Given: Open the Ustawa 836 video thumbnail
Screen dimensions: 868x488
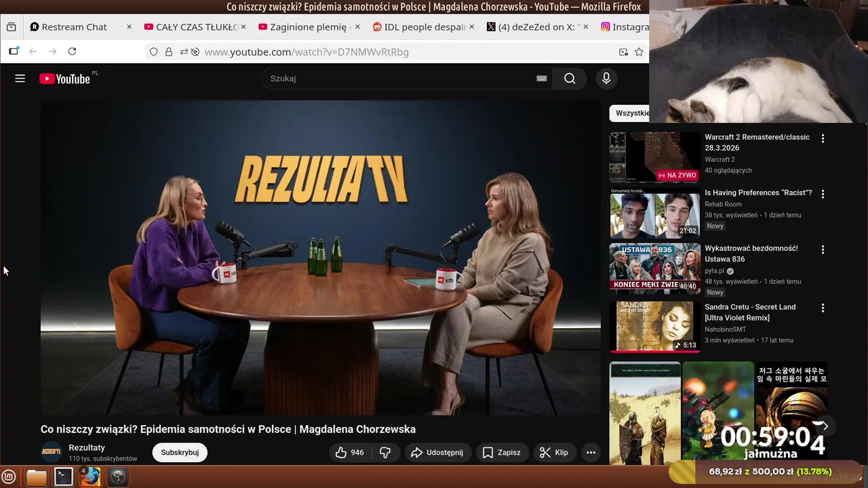Looking at the screenshot, I should click(654, 268).
